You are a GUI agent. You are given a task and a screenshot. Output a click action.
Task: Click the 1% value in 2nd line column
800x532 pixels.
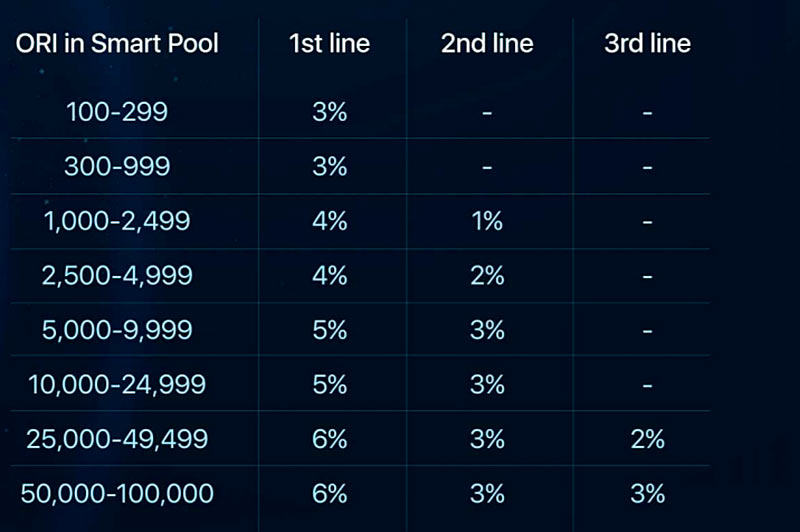(487, 221)
